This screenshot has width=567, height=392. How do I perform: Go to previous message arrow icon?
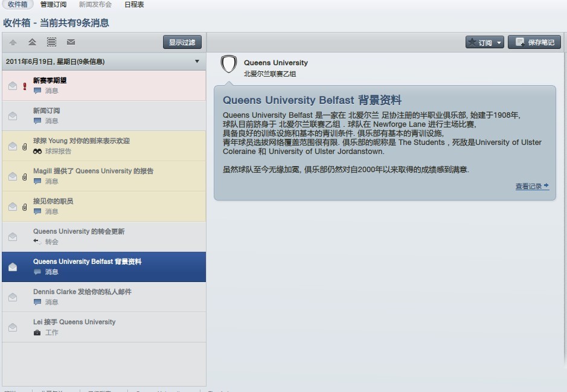click(13, 42)
